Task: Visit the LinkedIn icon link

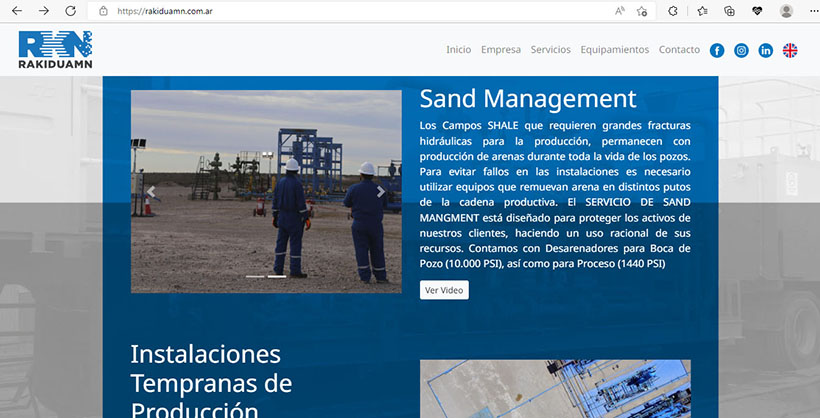Action: (766, 50)
